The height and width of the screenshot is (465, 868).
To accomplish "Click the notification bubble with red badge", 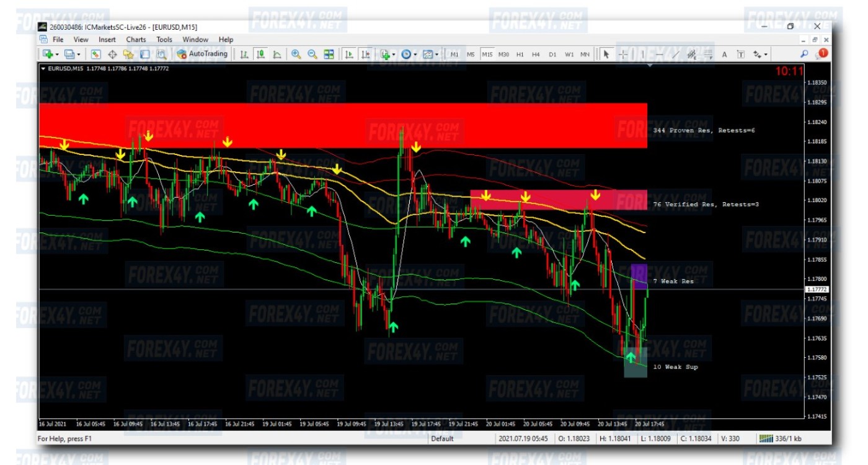I will 822,54.
